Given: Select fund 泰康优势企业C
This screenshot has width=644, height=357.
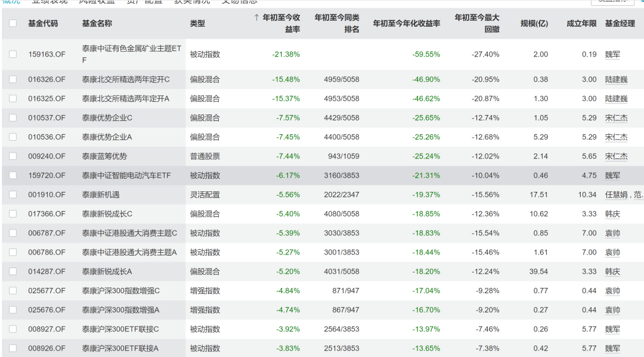Looking at the screenshot, I should click(x=107, y=118).
